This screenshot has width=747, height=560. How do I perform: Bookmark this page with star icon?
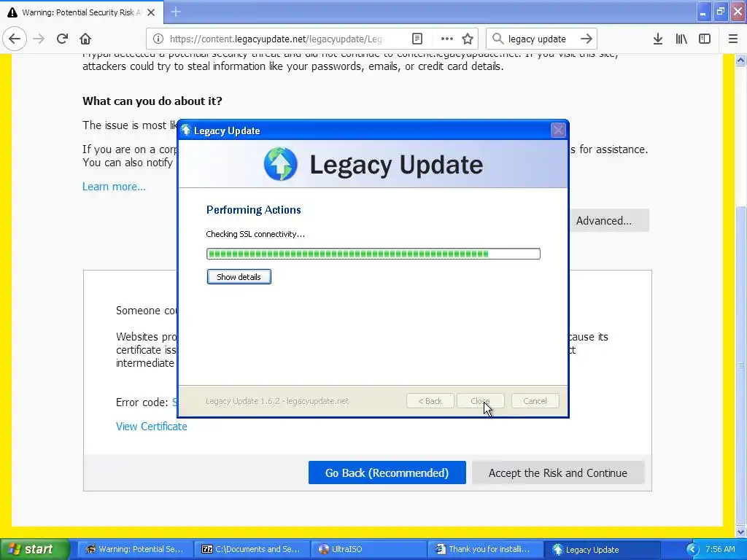pos(468,39)
